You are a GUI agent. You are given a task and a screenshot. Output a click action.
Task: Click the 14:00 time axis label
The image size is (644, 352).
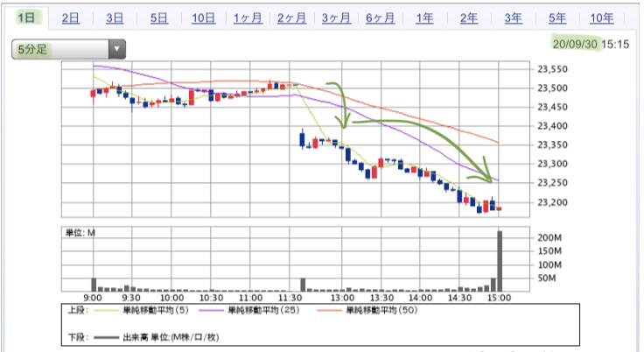[x=421, y=298]
